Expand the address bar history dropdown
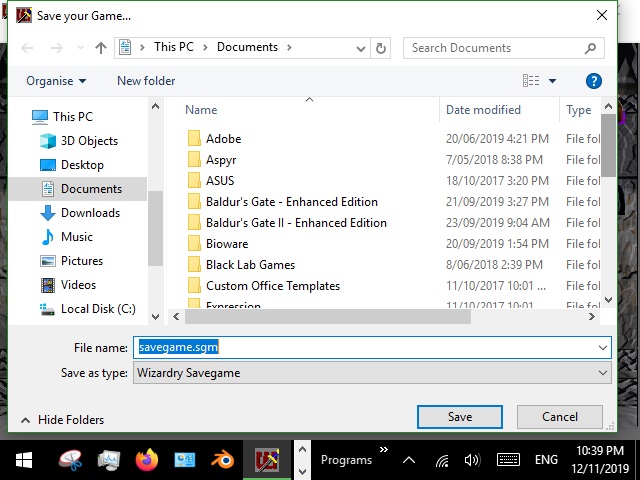640x480 pixels. click(360, 49)
